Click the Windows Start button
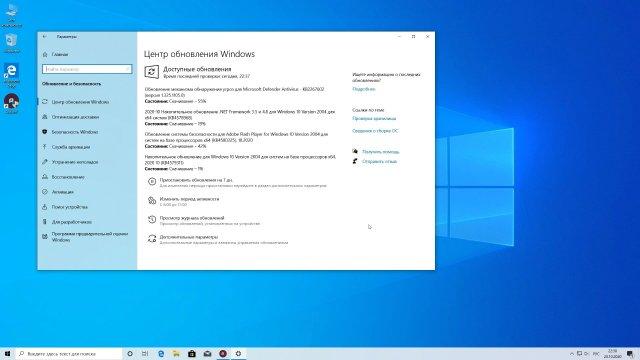This screenshot has height=360, width=640. point(7,353)
